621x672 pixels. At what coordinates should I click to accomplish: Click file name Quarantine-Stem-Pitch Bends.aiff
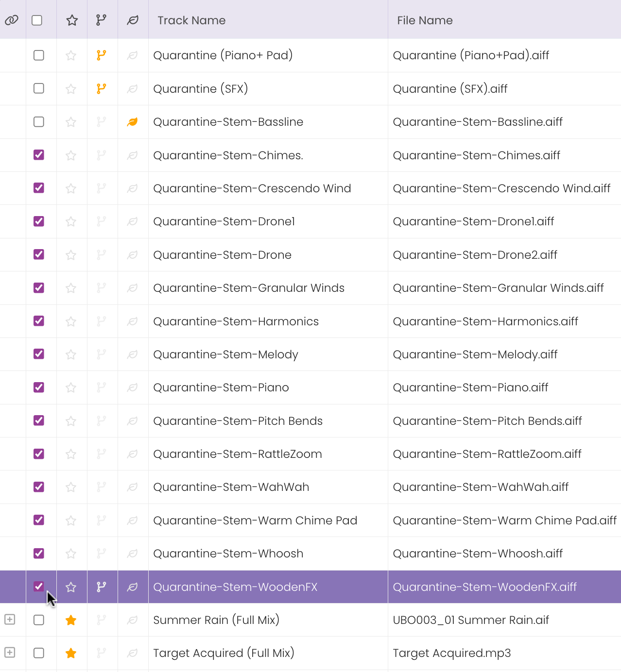click(x=487, y=421)
